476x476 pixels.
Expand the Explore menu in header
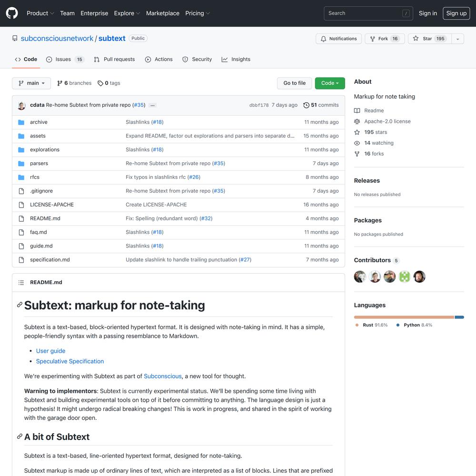point(127,13)
